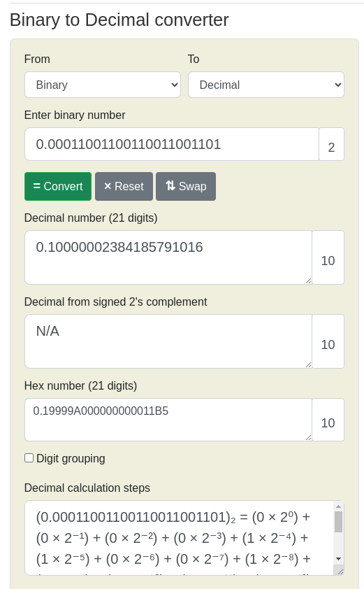Click resize handle of 2's complement box
The height and width of the screenshot is (589, 364).
(309, 364)
